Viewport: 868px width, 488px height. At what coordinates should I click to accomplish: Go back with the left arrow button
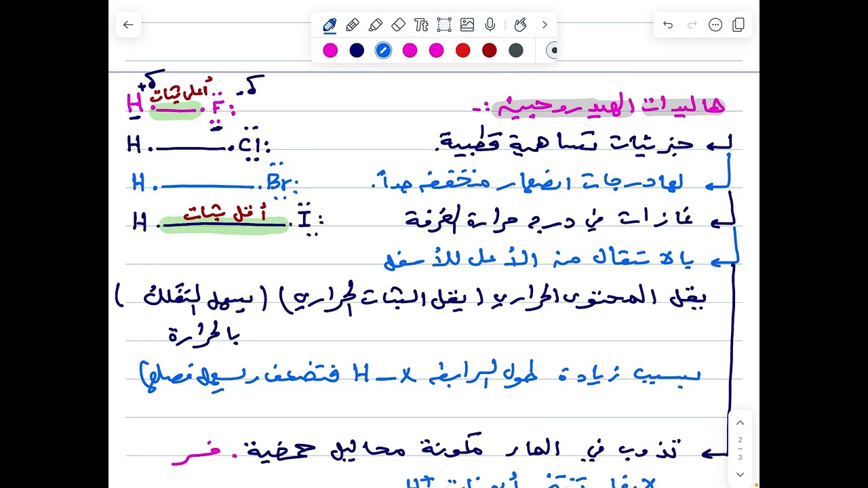128,25
